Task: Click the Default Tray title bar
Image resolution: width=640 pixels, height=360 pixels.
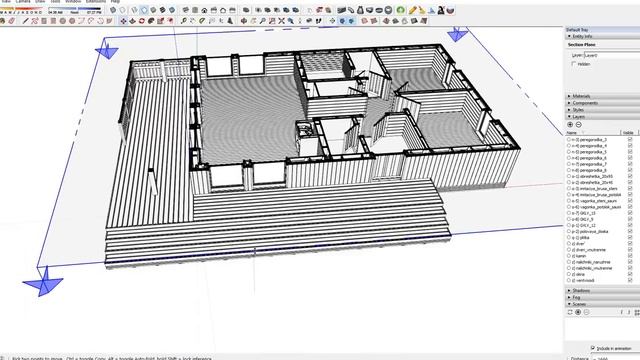Action: 602,30
